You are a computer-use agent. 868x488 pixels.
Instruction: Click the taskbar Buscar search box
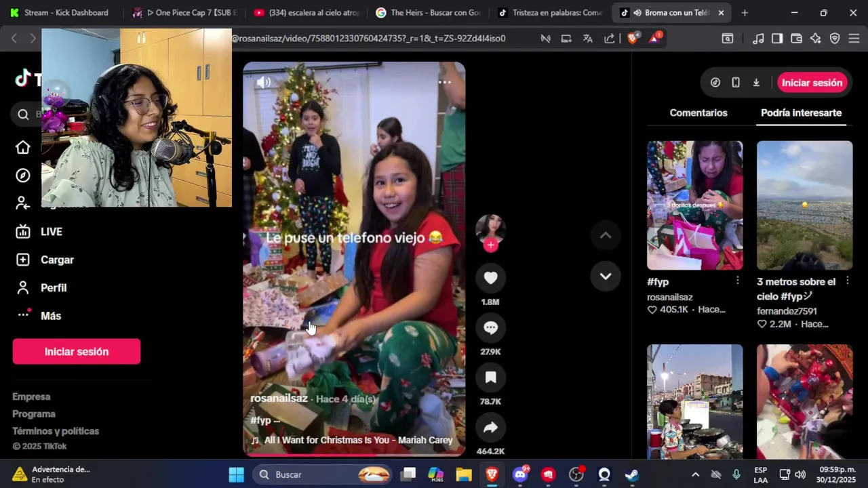[323, 474]
